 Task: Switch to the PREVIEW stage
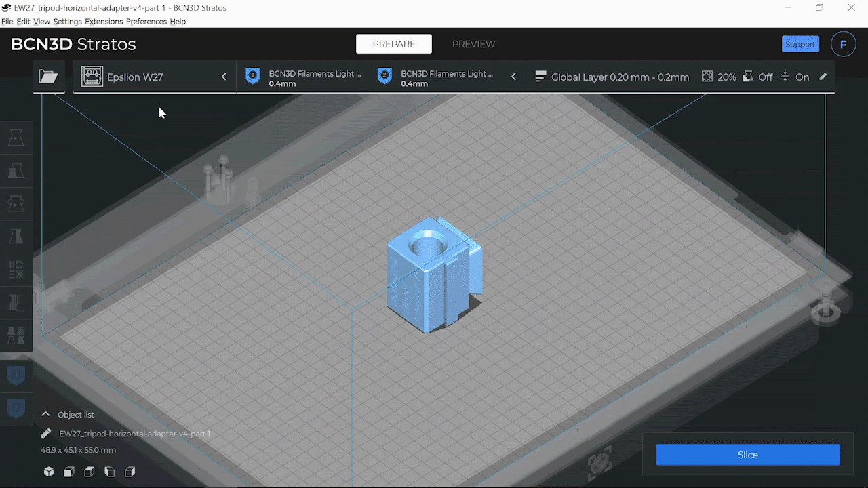[473, 44]
